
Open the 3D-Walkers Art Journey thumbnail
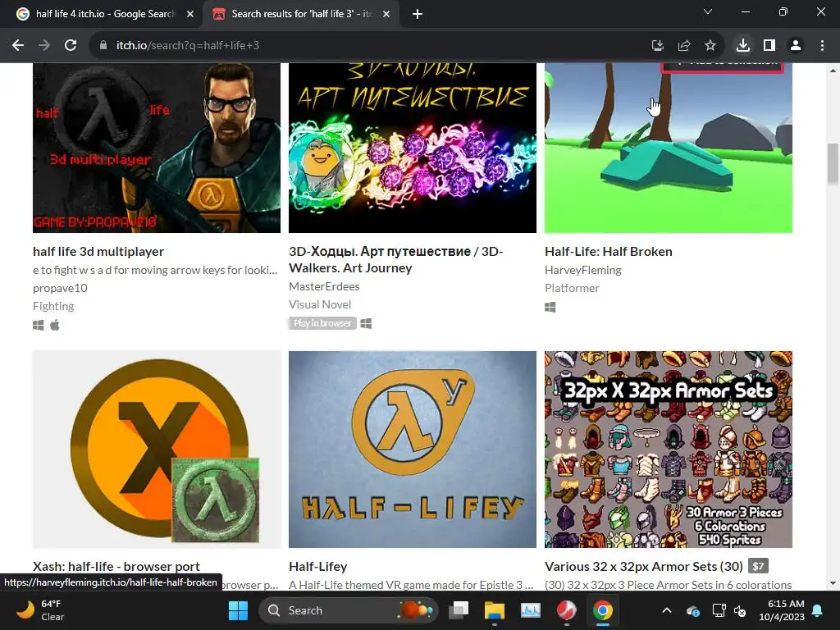pos(413,148)
